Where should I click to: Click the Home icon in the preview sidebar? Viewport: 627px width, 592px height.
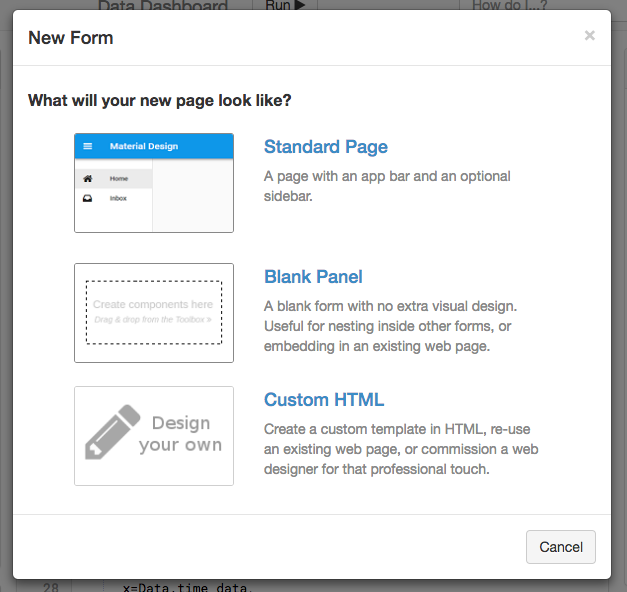tap(88, 178)
